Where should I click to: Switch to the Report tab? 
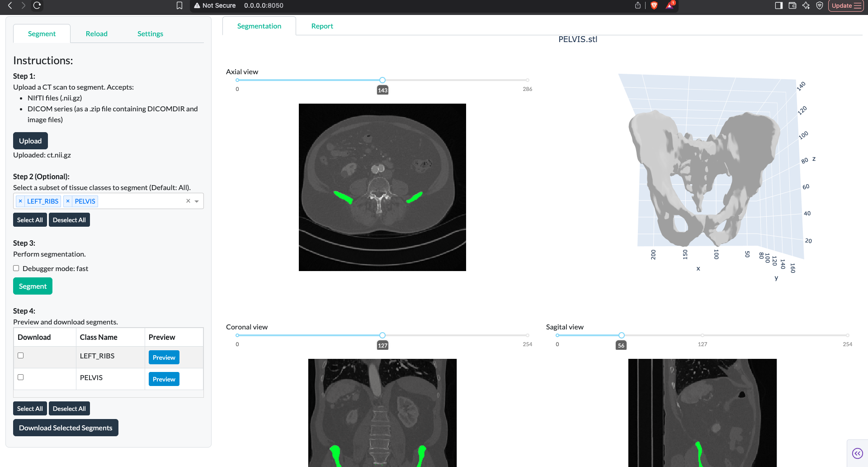[x=322, y=26]
